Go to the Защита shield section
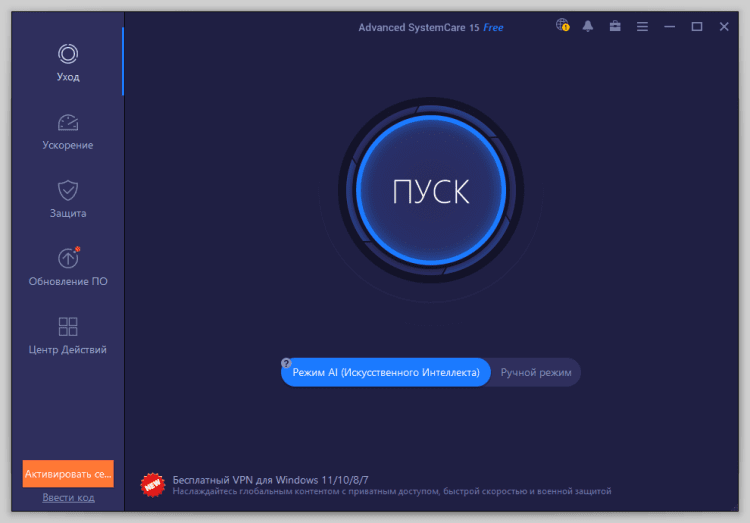Image resolution: width=750 pixels, height=523 pixels. click(x=68, y=200)
